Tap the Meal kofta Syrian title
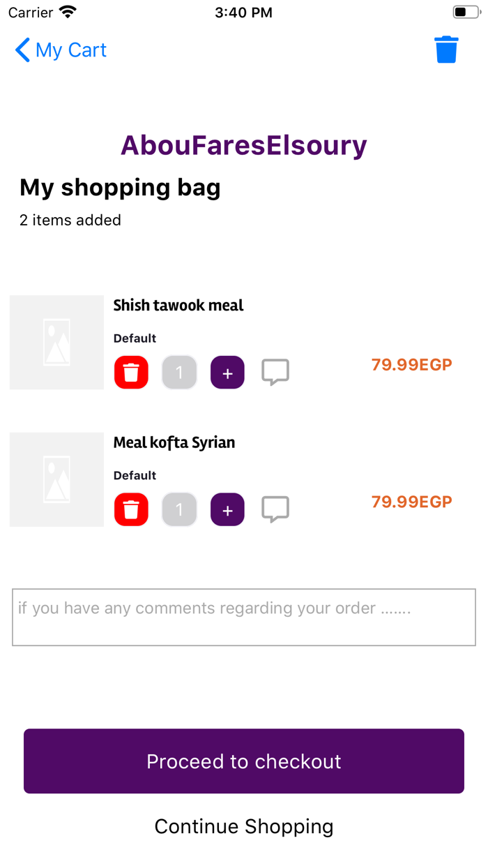The image size is (488, 868). click(174, 442)
